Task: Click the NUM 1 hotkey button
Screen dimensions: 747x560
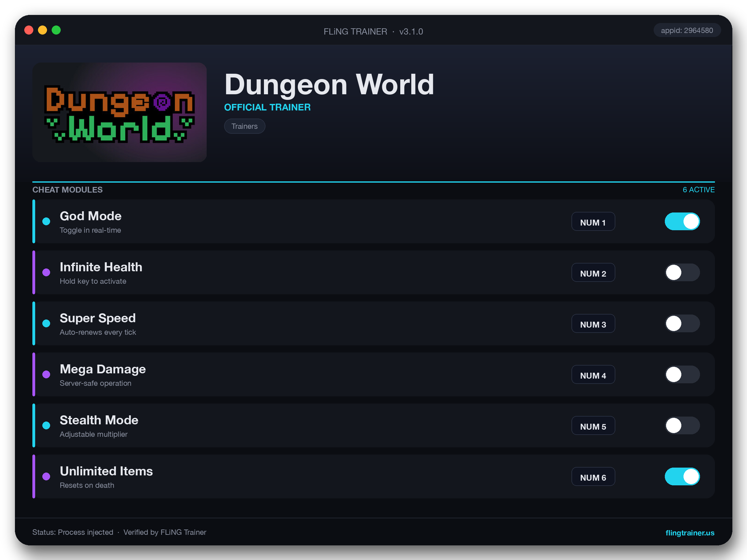Action: click(x=593, y=222)
